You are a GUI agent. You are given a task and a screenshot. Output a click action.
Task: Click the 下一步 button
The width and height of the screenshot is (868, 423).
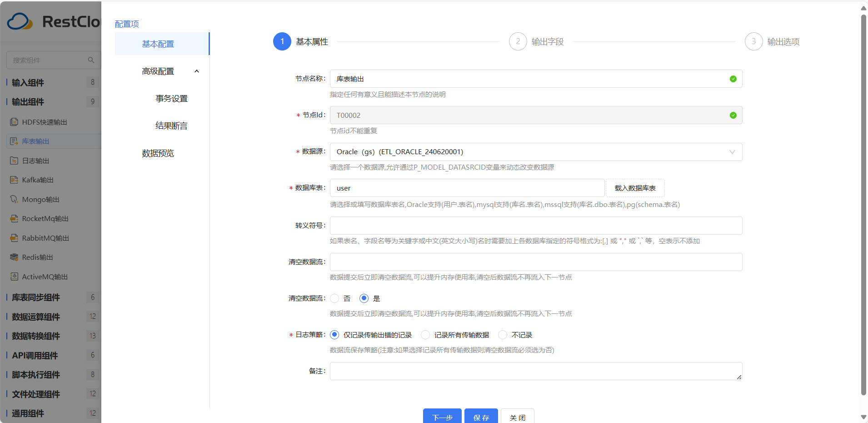(x=442, y=416)
